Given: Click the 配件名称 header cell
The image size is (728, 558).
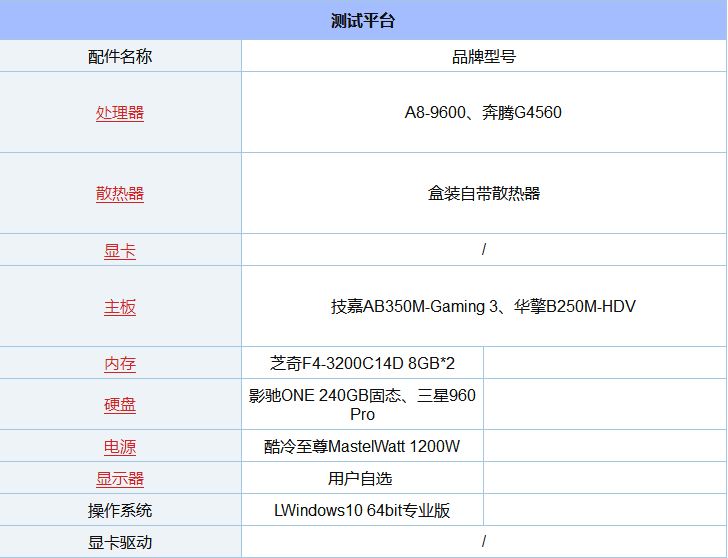Looking at the screenshot, I should (120, 56).
